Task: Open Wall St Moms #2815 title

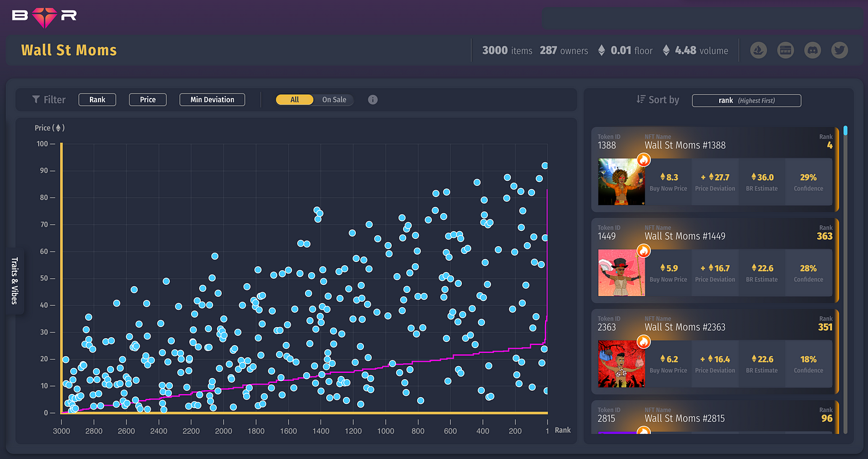Action: coord(685,419)
